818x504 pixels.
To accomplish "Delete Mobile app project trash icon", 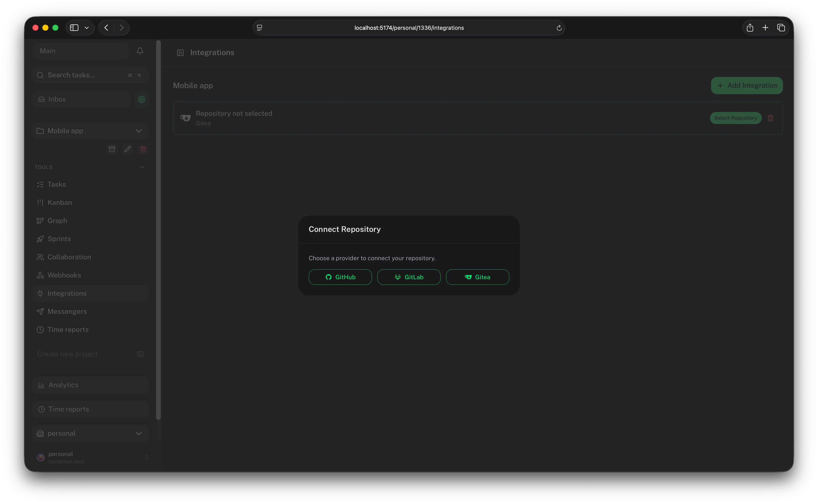I will pos(143,149).
